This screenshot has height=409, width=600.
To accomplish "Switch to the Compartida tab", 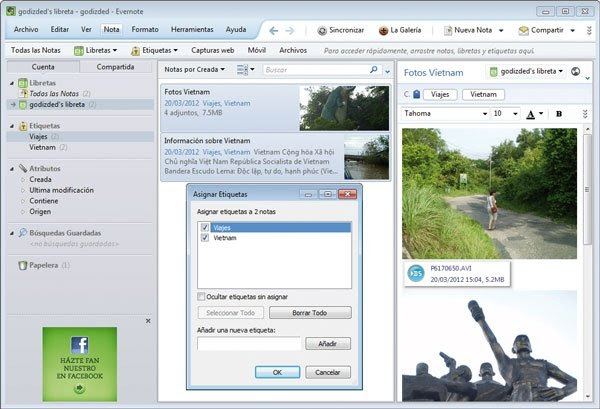I will pyautogui.click(x=115, y=67).
